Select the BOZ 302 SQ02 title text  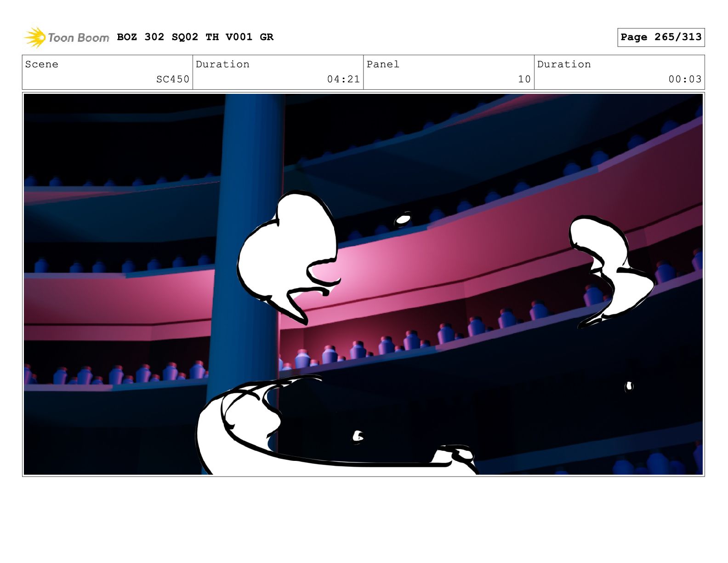[195, 37]
